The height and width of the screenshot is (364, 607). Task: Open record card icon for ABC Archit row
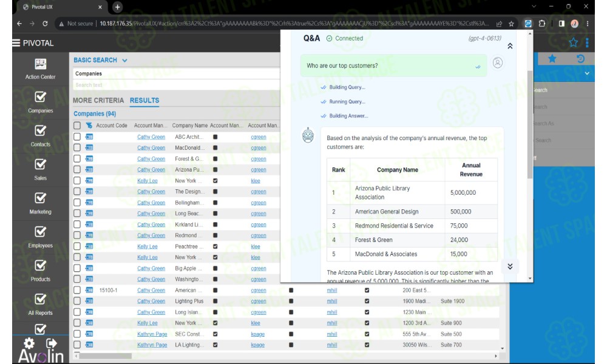pyautogui.click(x=89, y=136)
